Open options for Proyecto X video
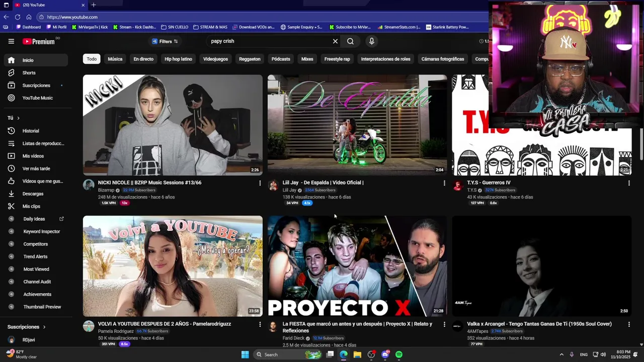The height and width of the screenshot is (362, 644). coord(444,324)
